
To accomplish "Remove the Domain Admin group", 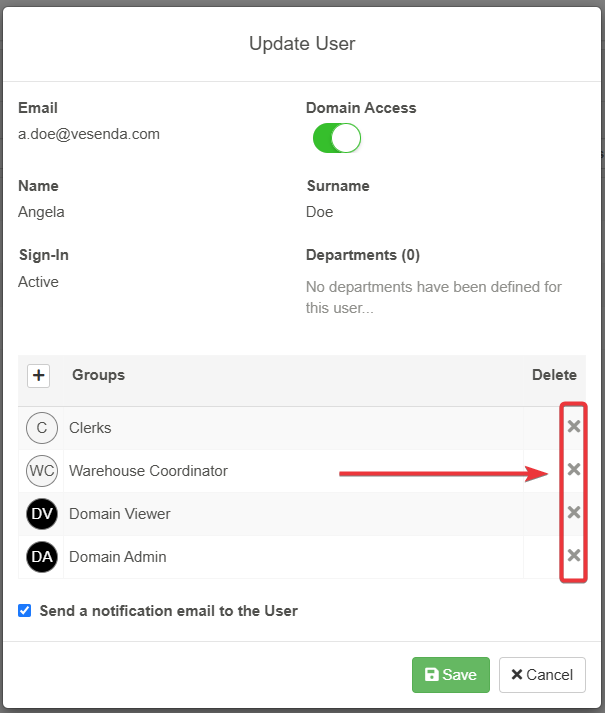I will (574, 555).
